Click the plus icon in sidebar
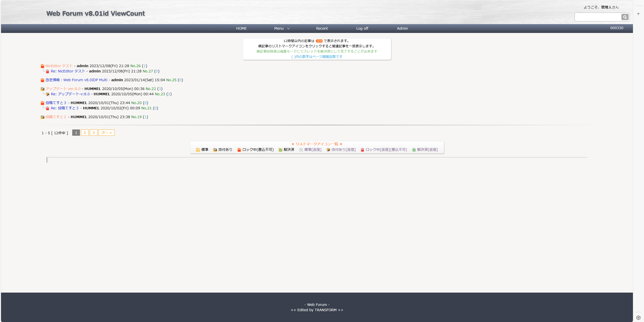The height and width of the screenshot is (322, 644). coord(638,14)
